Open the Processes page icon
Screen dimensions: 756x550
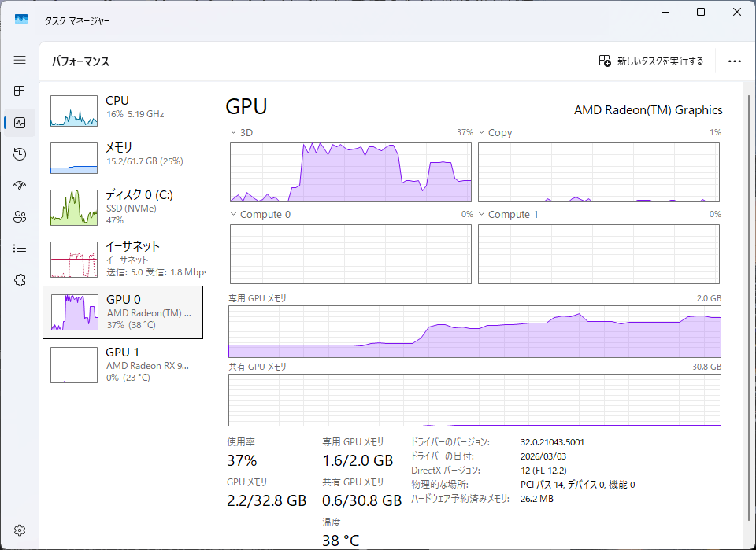pyautogui.click(x=20, y=91)
